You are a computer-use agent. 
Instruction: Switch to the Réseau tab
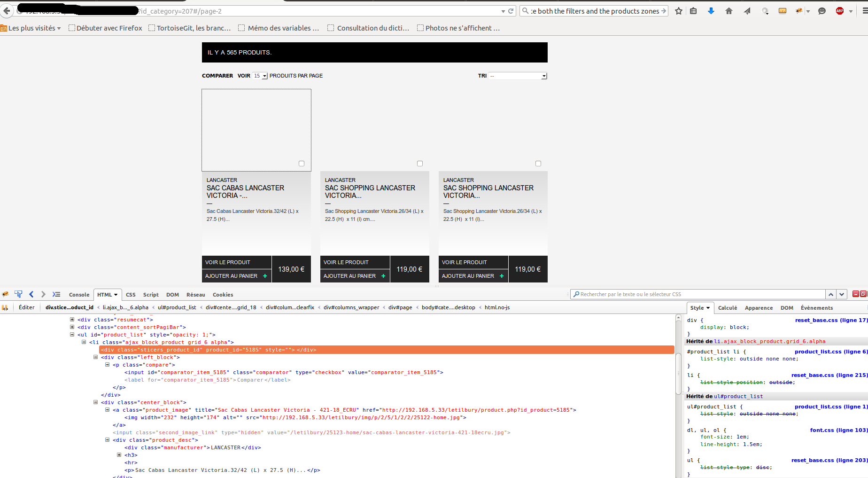tap(195, 295)
